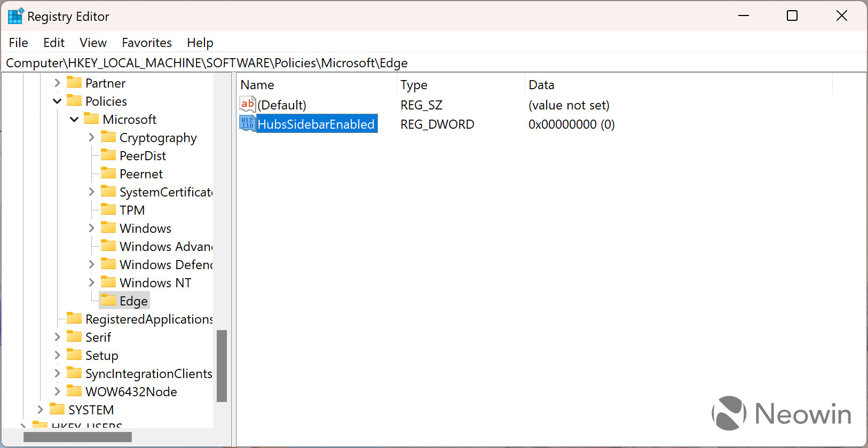Click the REG_SZ type cell
868x448 pixels.
(422, 105)
